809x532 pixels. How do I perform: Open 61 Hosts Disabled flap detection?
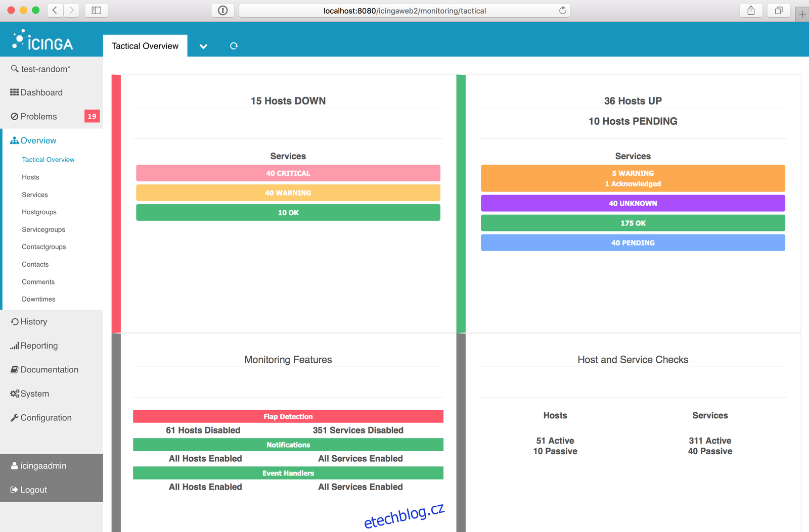pyautogui.click(x=203, y=430)
